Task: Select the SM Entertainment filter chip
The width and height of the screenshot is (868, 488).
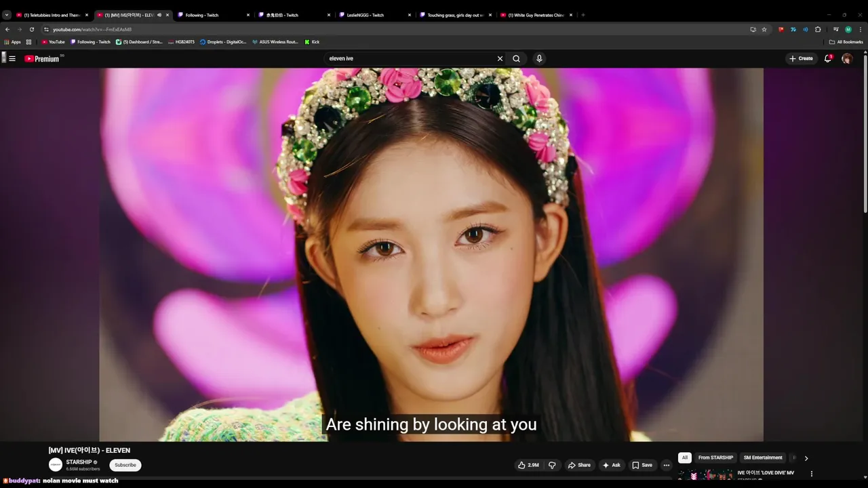Action: tap(763, 457)
